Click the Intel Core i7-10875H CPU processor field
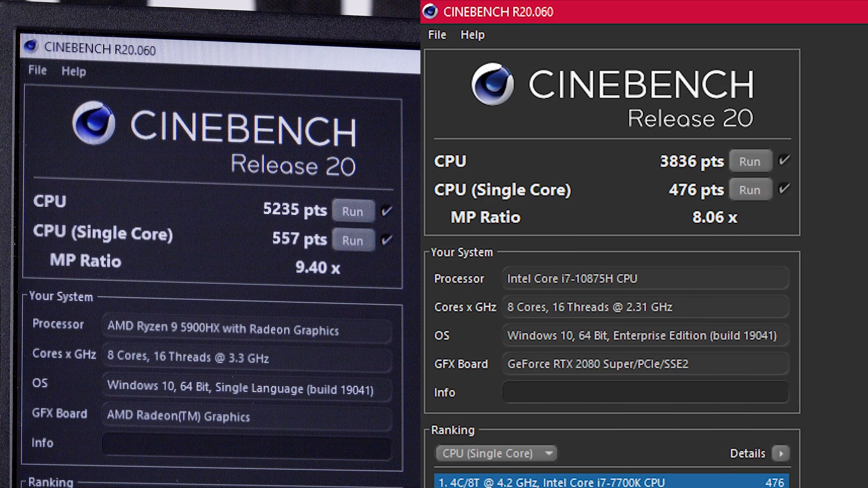Screen dimensions: 868x488 pos(645,279)
